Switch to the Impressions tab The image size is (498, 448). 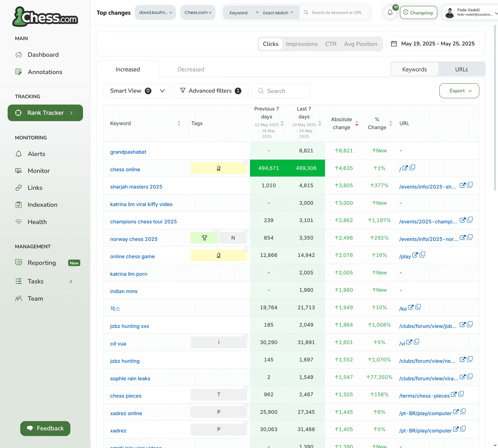302,44
